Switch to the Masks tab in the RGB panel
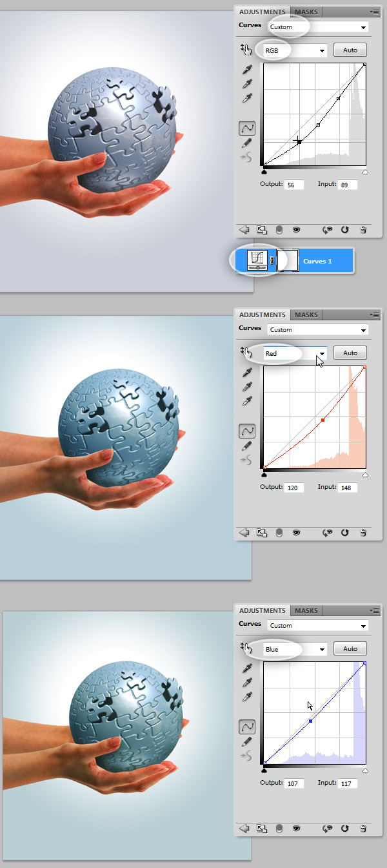This screenshot has width=387, height=868. [x=306, y=12]
